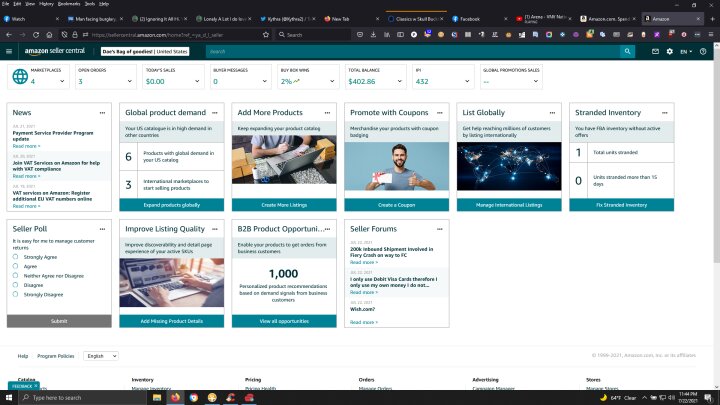Open Promote with Coupons card options menu
Viewport: 720px width, 405px height.
tap(440, 112)
